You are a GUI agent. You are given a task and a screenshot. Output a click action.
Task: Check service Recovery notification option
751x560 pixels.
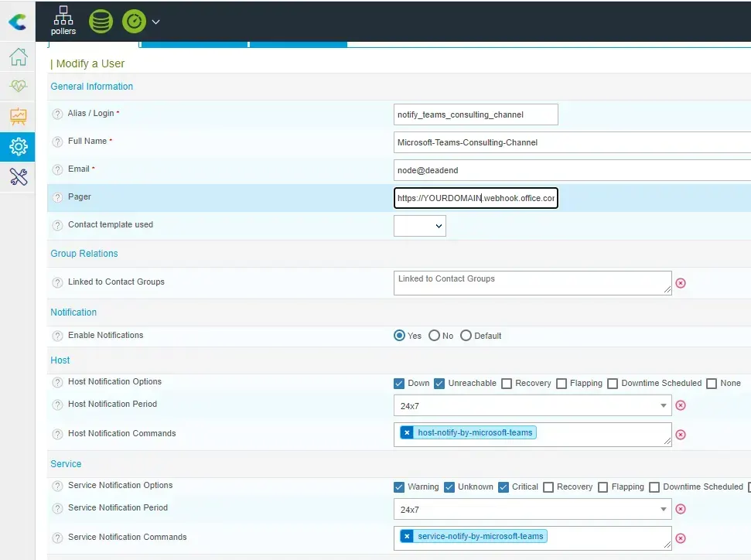548,487
